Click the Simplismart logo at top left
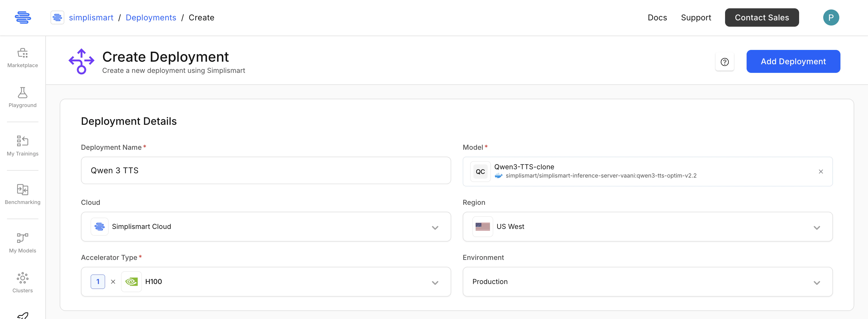The height and width of the screenshot is (319, 868). 23,17
